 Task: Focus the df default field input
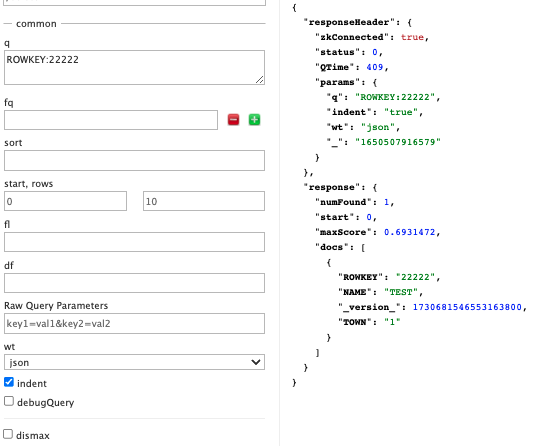point(134,283)
